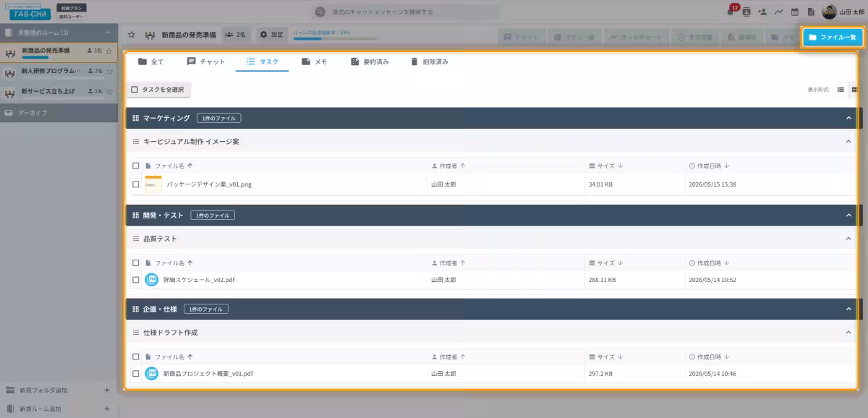This screenshot has width=868, height=418.
Task: Click the 詳細スケジュール_v02.pdf file icon
Action: [x=151, y=279]
